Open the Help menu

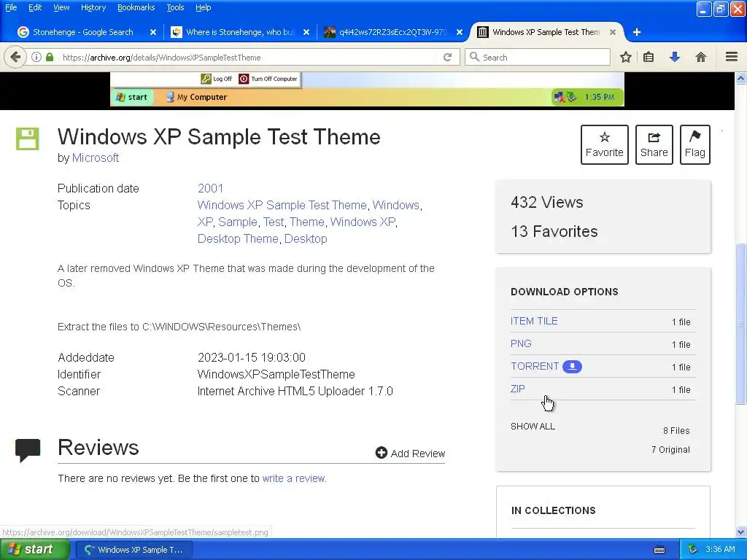tap(204, 7)
